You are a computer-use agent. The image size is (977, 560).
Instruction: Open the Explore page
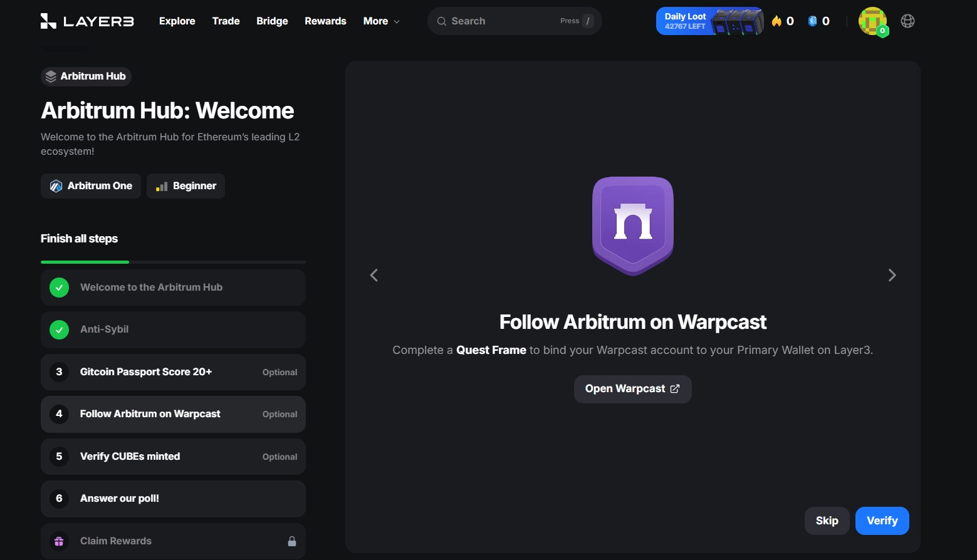(177, 21)
